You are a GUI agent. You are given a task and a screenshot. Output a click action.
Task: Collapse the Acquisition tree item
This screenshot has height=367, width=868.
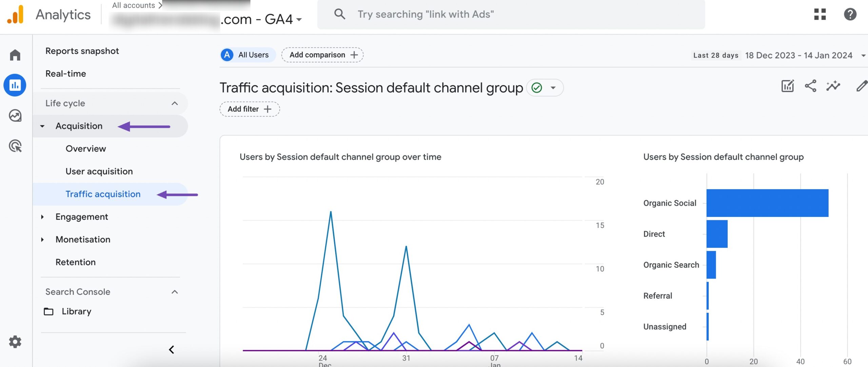pyautogui.click(x=42, y=126)
